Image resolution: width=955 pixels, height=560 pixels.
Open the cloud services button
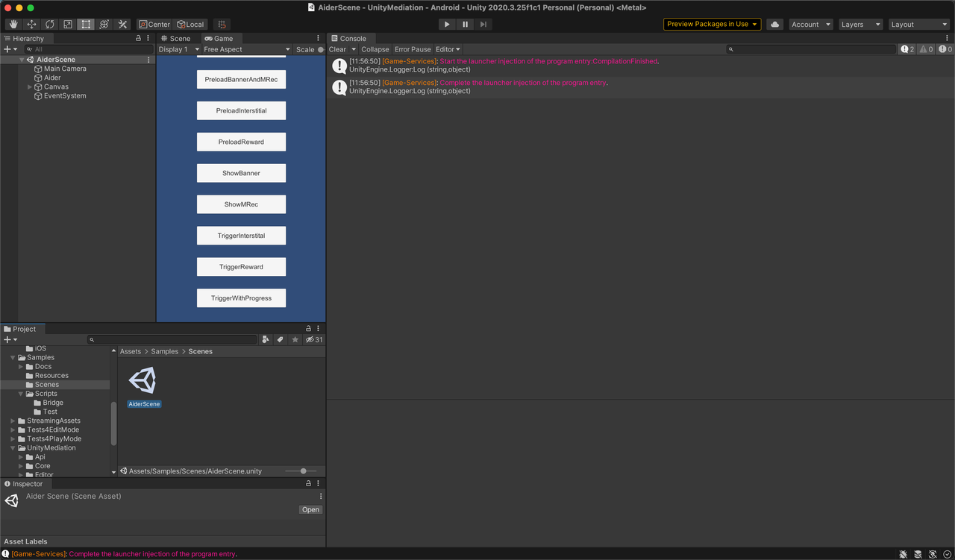coord(774,25)
